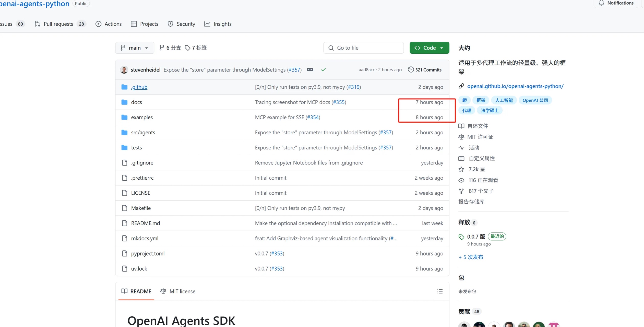Click the Go to file search field
This screenshot has width=644, height=327.
364,48
